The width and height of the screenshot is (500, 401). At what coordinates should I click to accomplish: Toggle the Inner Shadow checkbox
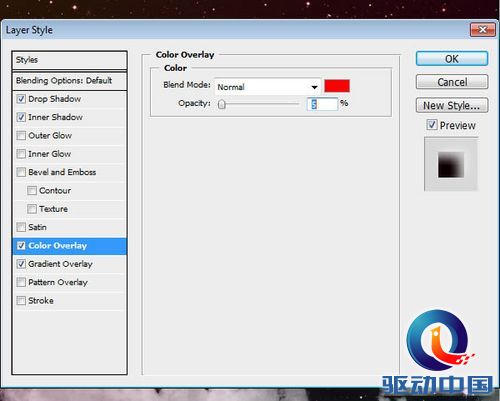pyautogui.click(x=21, y=117)
